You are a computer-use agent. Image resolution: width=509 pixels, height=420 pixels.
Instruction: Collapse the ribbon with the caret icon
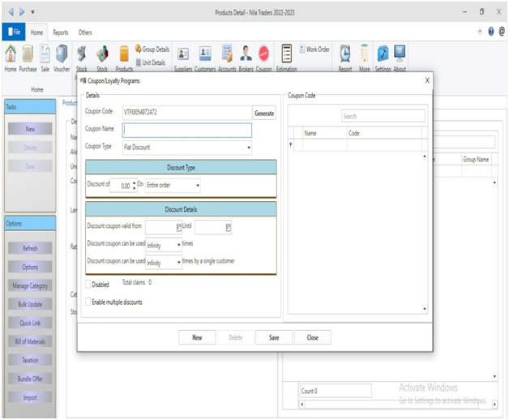point(480,32)
